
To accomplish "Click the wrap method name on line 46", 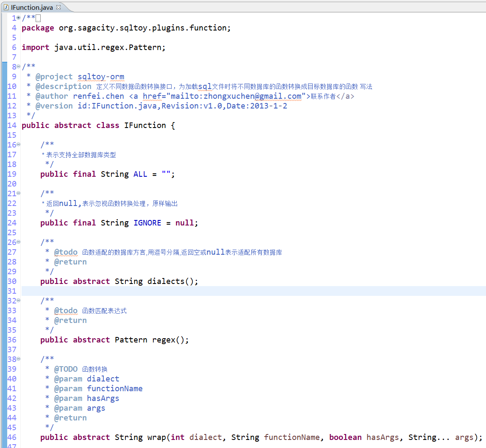I will tap(156, 437).
